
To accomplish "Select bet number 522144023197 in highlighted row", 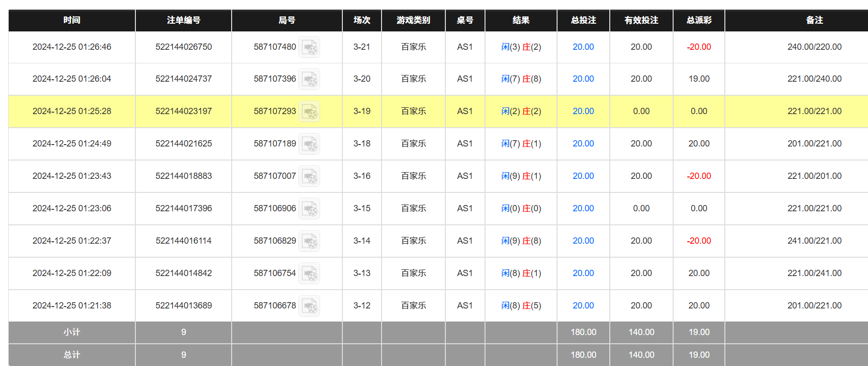I will tap(183, 111).
